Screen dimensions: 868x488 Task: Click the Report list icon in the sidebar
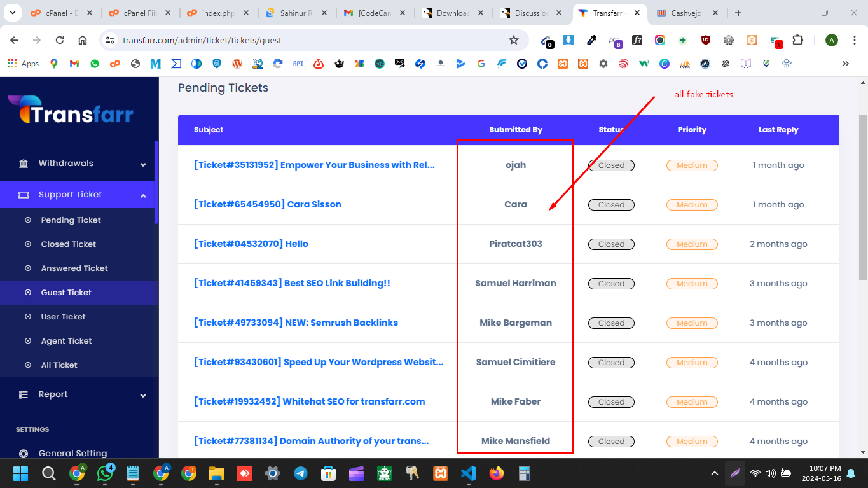pos(24,394)
